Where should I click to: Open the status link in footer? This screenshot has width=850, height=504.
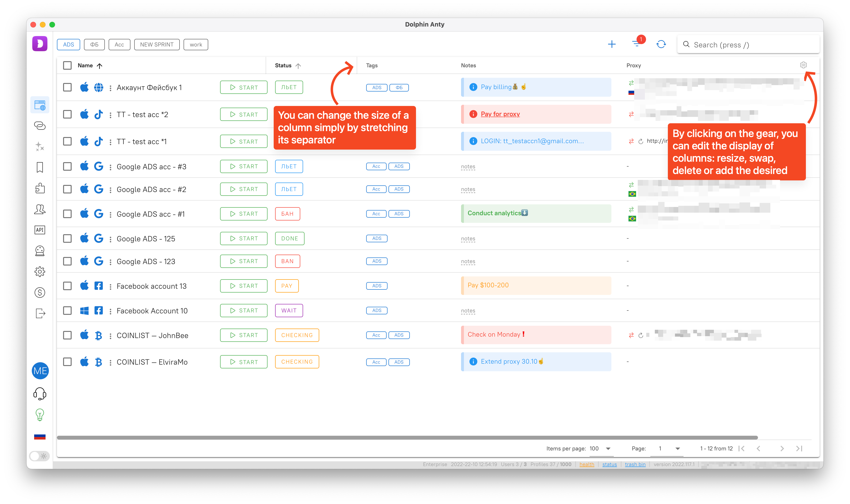tap(610, 465)
